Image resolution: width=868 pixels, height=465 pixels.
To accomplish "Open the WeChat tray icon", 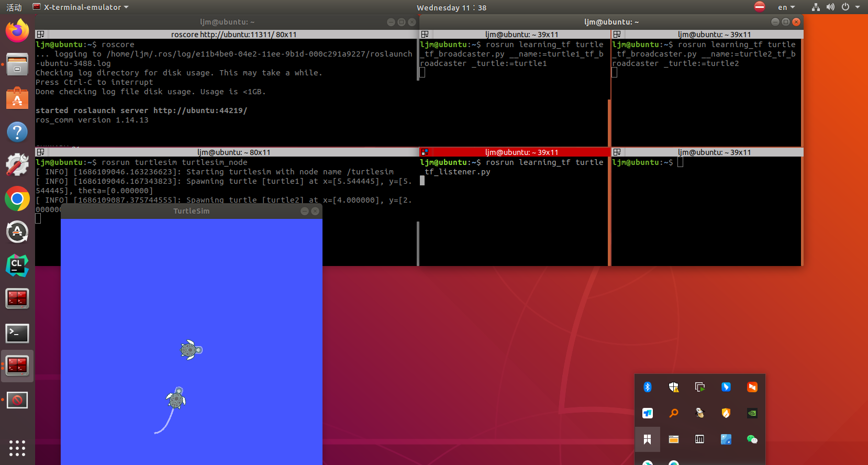I will pos(752,439).
